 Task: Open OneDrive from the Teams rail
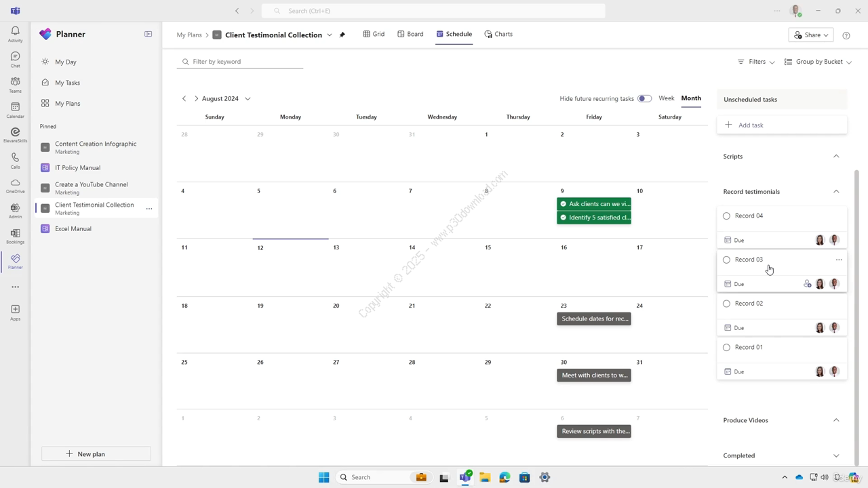tap(15, 185)
